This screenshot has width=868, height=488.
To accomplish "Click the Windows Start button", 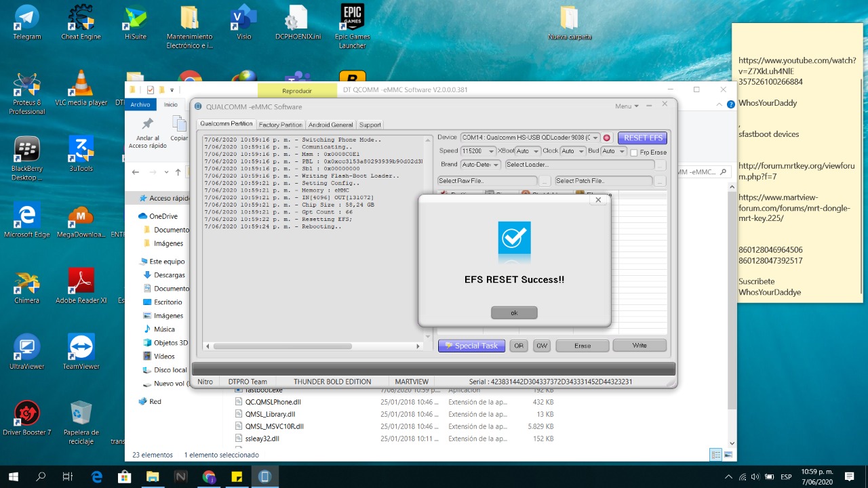I will pyautogui.click(x=12, y=476).
